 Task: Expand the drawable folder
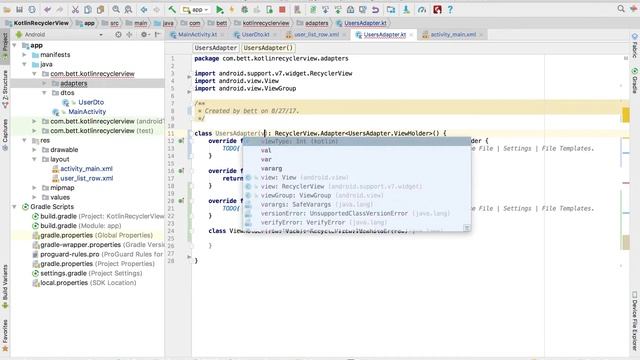point(34,150)
